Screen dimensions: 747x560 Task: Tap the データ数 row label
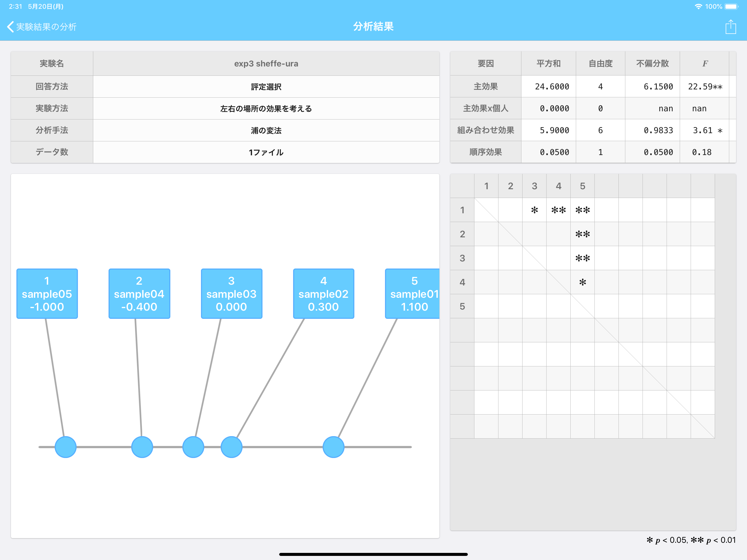[52, 152]
